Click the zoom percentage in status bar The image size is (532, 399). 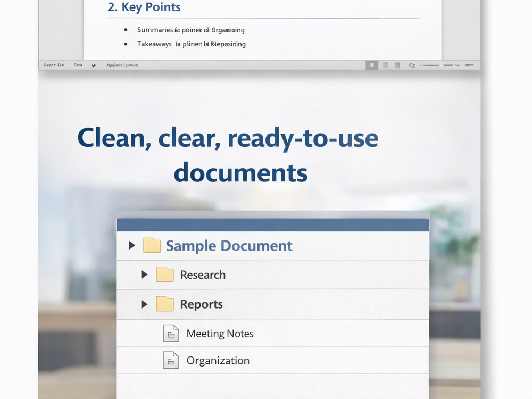coord(469,65)
